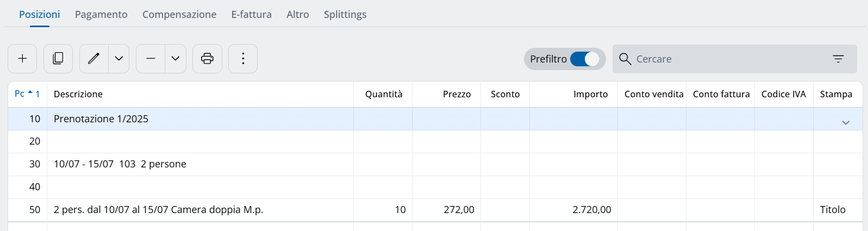Click the Cercare search input field

click(x=728, y=59)
